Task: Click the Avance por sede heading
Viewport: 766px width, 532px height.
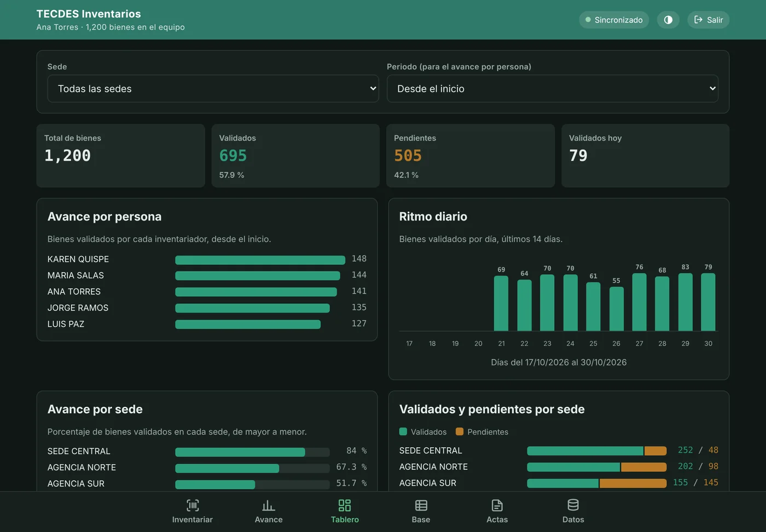Action: [x=95, y=409]
